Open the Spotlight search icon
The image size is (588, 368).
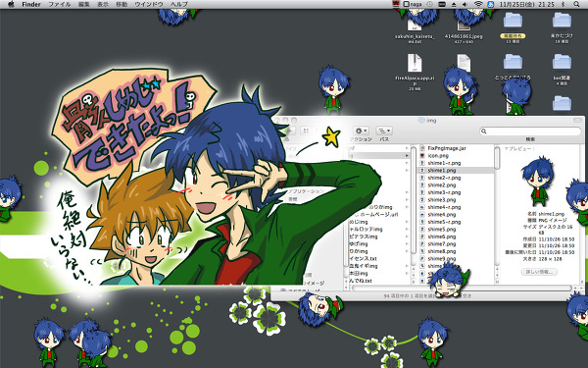576,4
